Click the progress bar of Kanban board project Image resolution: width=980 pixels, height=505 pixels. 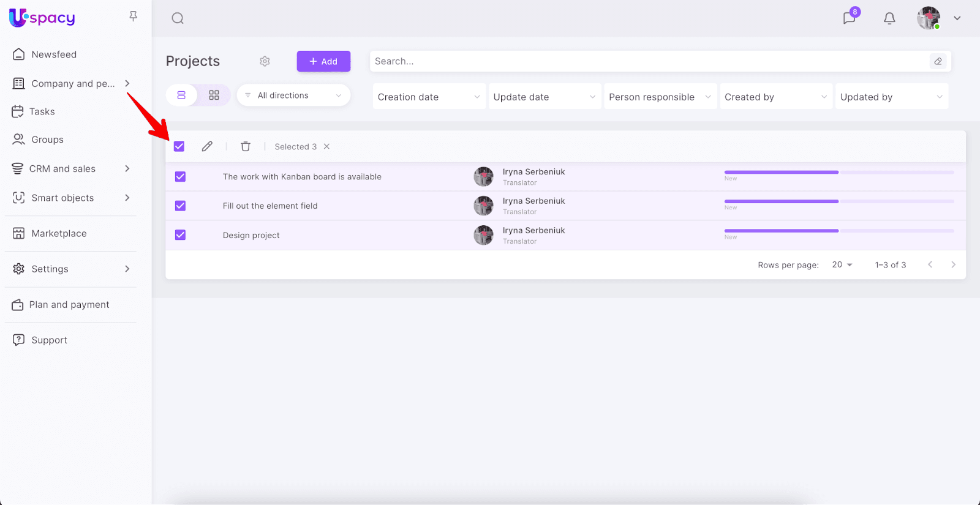839,173
